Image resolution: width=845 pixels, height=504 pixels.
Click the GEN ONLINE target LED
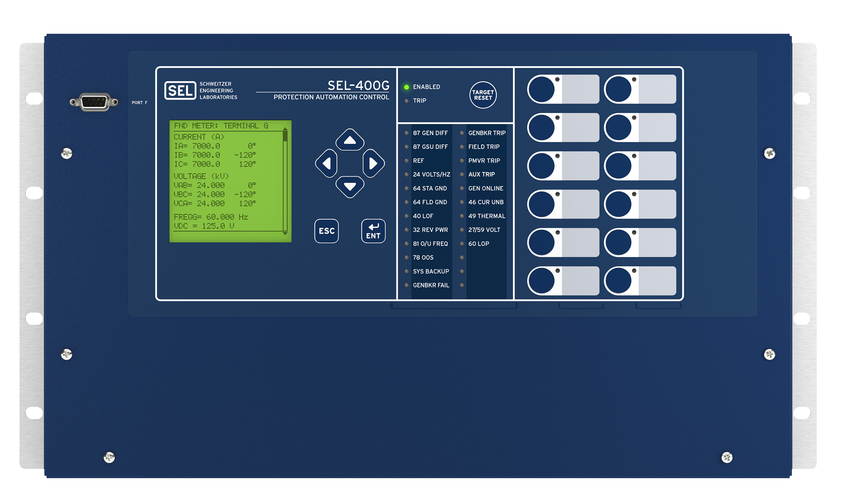[462, 188]
